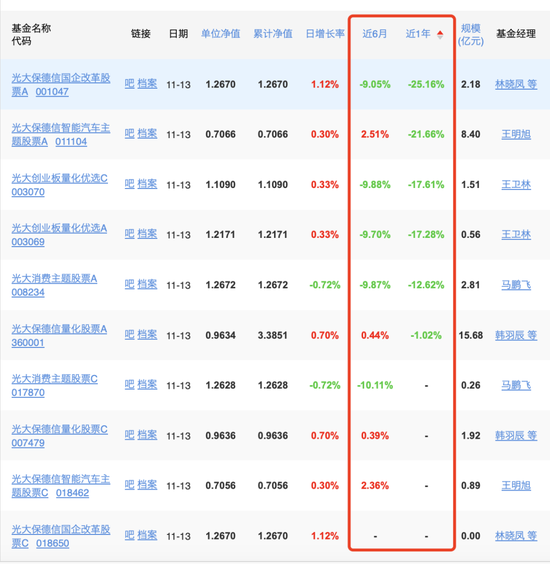
Task: Sort table by 单位净值 column
Action: point(221,34)
